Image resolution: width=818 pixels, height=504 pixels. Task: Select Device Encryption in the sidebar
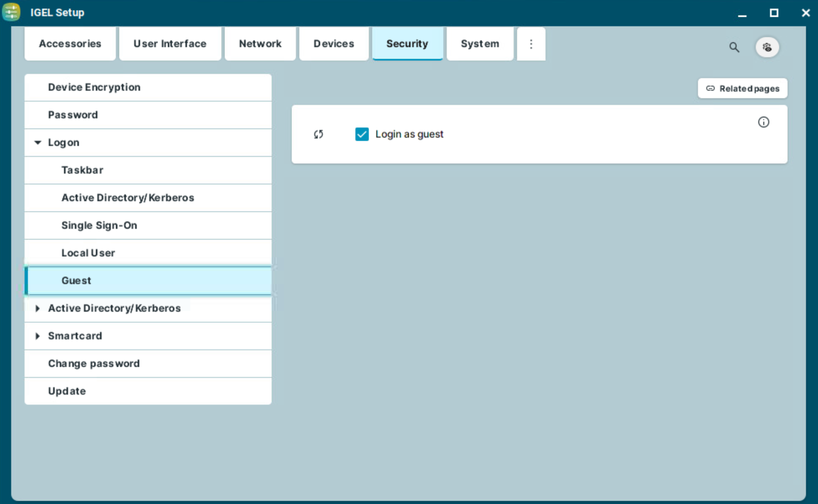click(94, 88)
